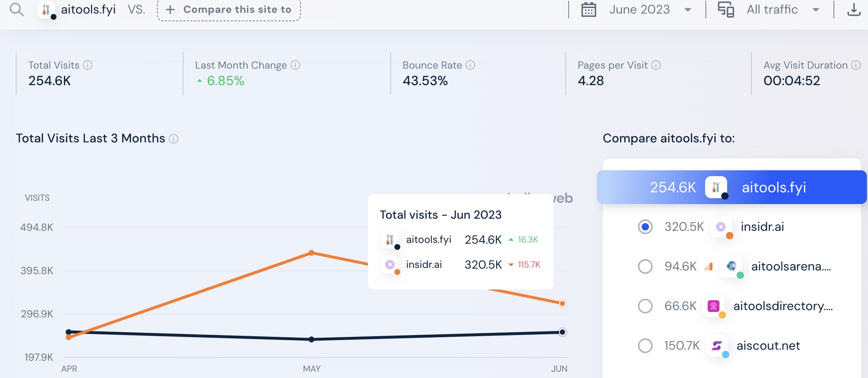Click the aitoolsdirectory pink favicon
The width and height of the screenshot is (868, 378).
pos(714,306)
